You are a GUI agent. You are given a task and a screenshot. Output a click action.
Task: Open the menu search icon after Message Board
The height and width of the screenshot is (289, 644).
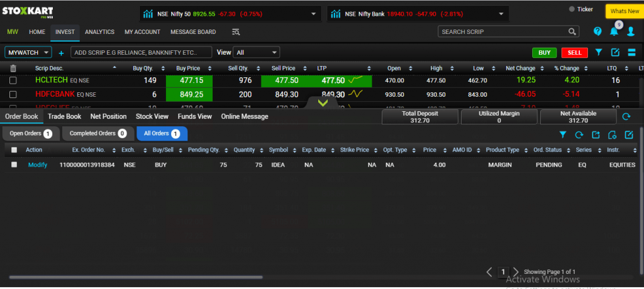[x=236, y=31]
